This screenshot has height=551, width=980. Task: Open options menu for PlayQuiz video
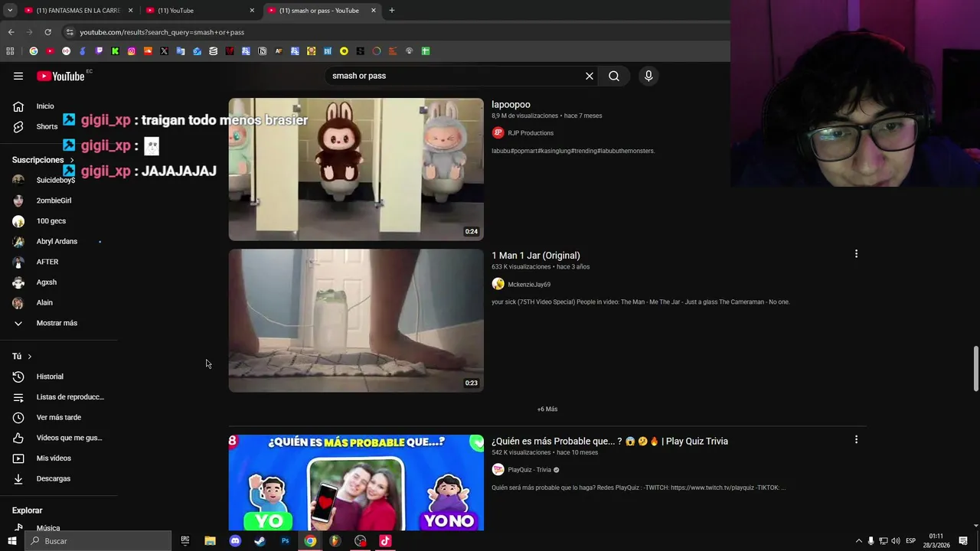856,440
